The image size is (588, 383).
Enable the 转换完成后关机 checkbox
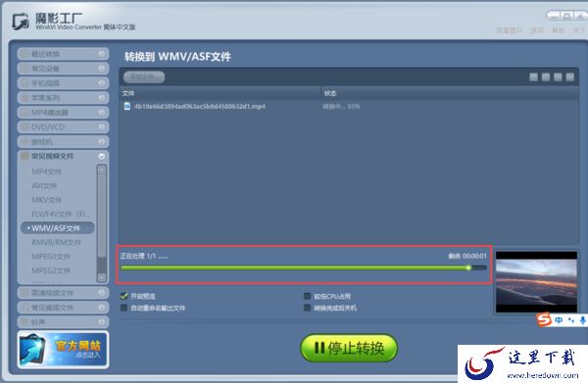click(x=307, y=308)
